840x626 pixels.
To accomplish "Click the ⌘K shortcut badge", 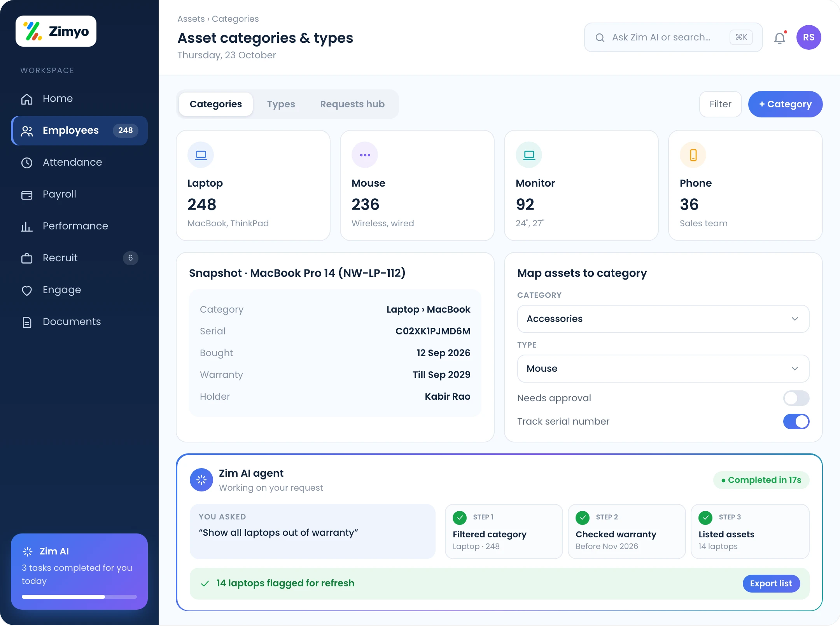I will point(741,37).
